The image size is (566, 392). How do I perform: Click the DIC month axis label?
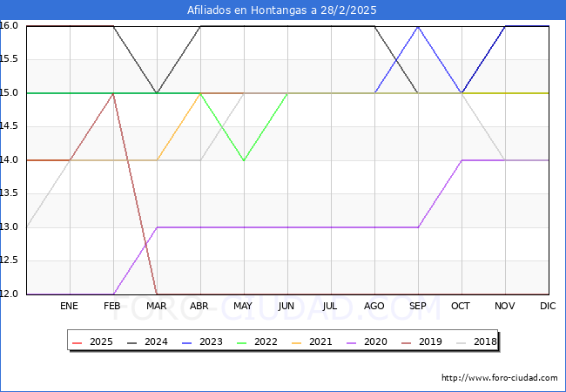548,306
